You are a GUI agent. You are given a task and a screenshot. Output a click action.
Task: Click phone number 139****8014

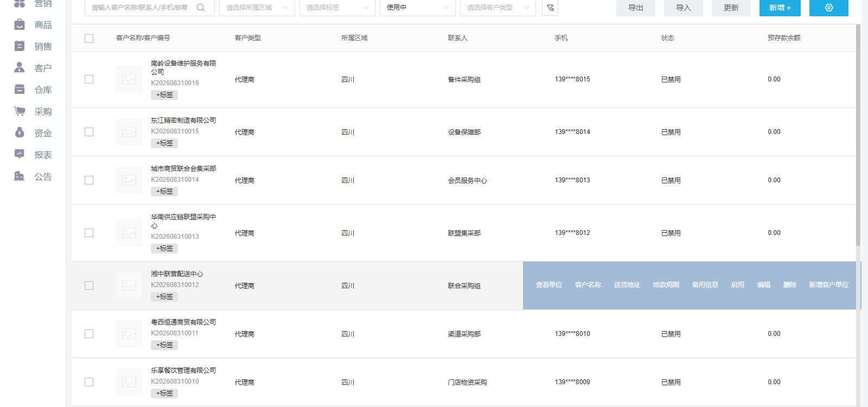[572, 132]
